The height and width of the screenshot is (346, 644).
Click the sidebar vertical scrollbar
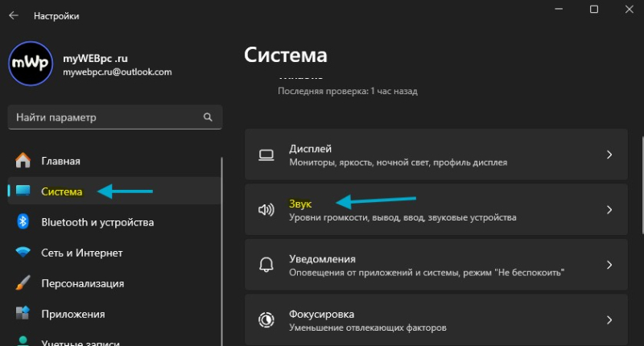[221, 241]
